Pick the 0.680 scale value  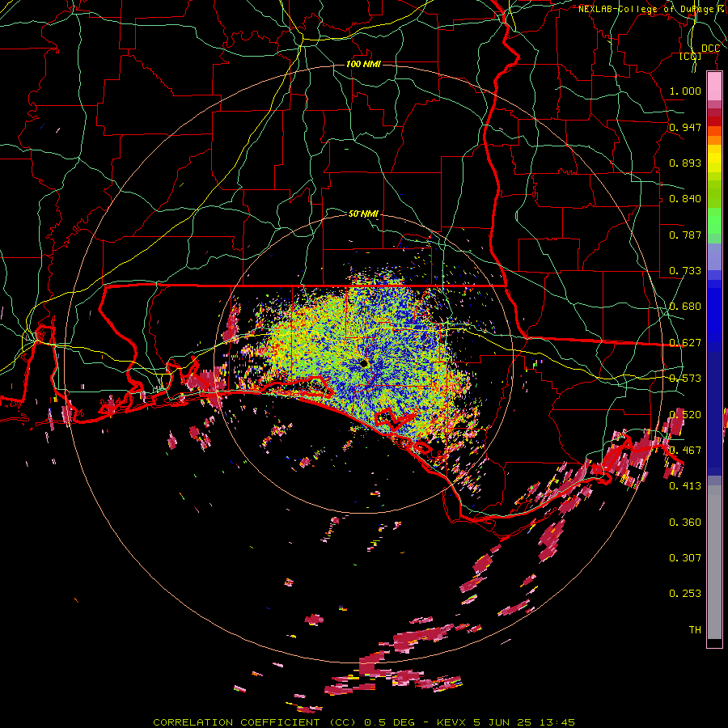(x=685, y=307)
